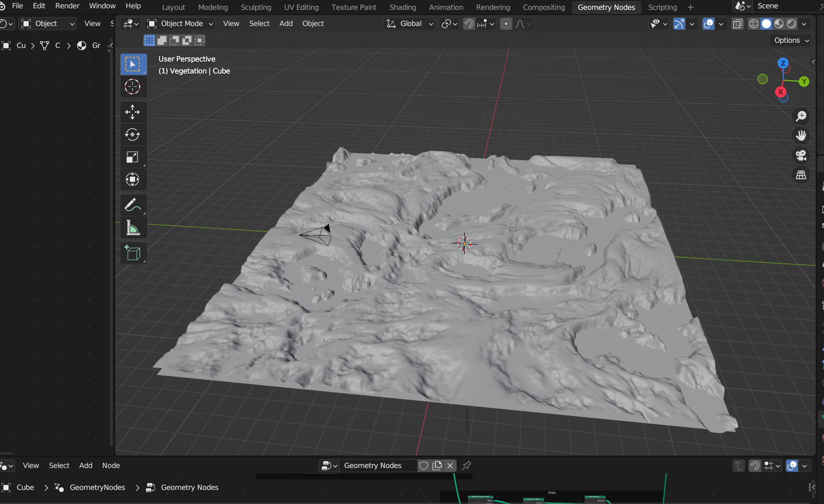The width and height of the screenshot is (824, 504).
Task: Choose the Subtract selection mode icon
Action: point(175,40)
